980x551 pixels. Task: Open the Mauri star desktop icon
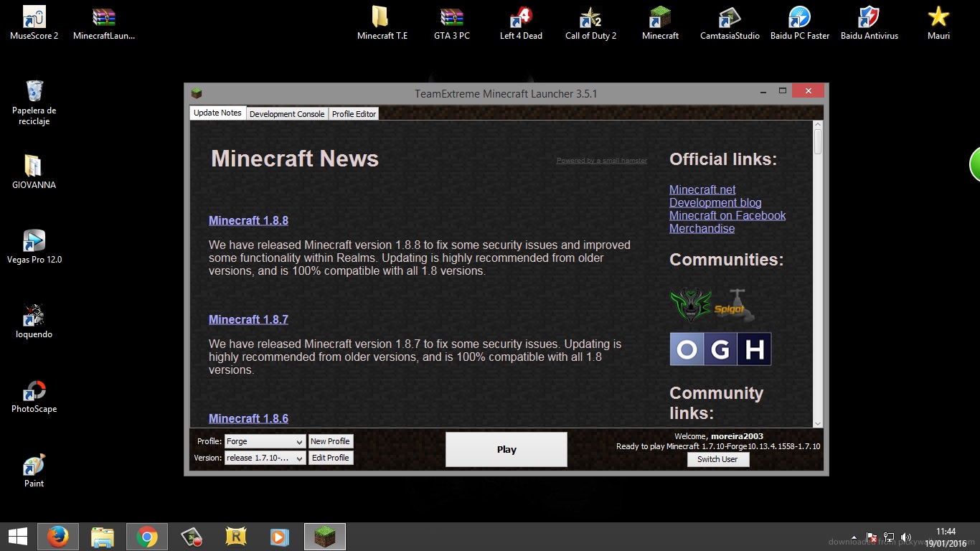pyautogui.click(x=938, y=22)
